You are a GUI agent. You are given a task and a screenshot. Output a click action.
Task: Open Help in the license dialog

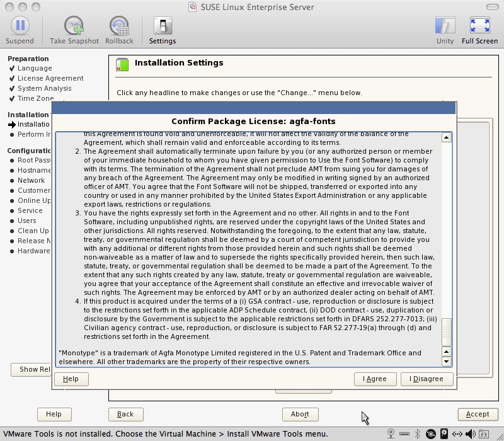click(71, 379)
